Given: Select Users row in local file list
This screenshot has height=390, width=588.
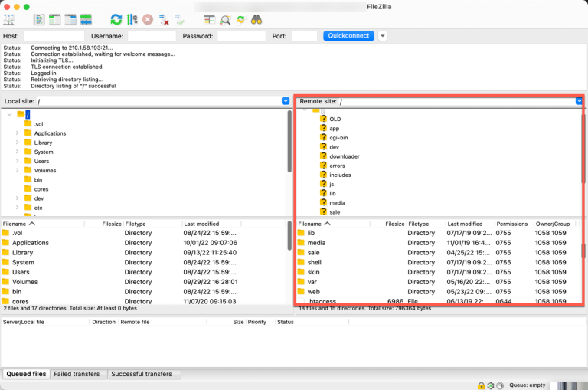Looking at the screenshot, I should tap(144, 272).
